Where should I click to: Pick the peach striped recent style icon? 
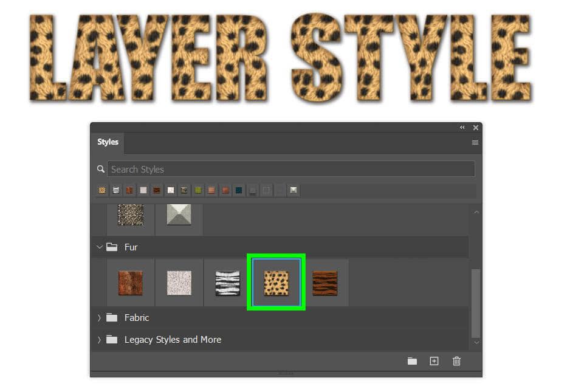pyautogui.click(x=211, y=190)
